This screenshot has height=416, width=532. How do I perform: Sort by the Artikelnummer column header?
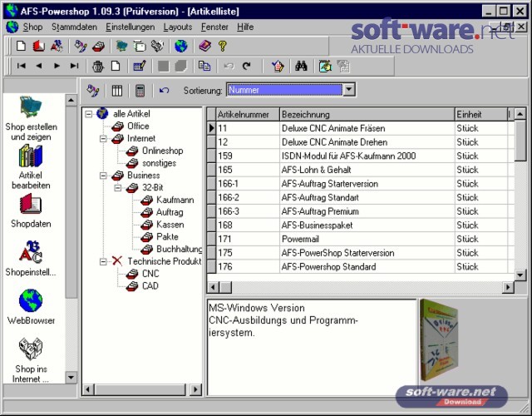point(248,115)
